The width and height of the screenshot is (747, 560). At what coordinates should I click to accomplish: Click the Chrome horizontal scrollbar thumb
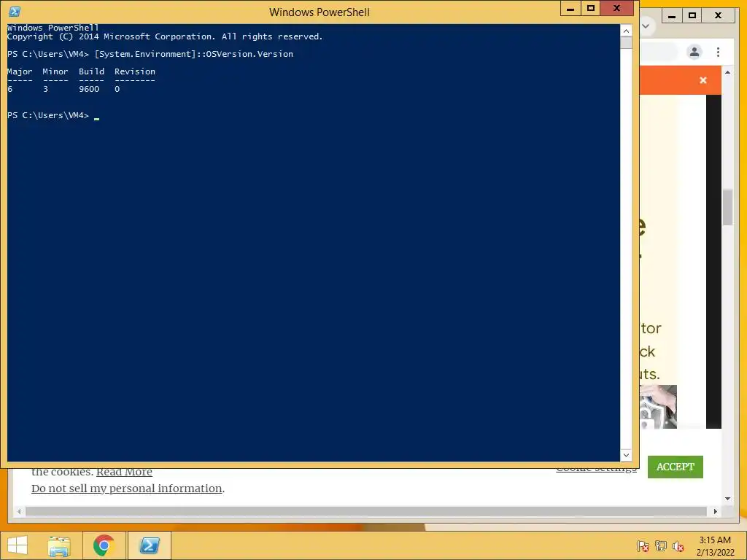tap(366, 511)
